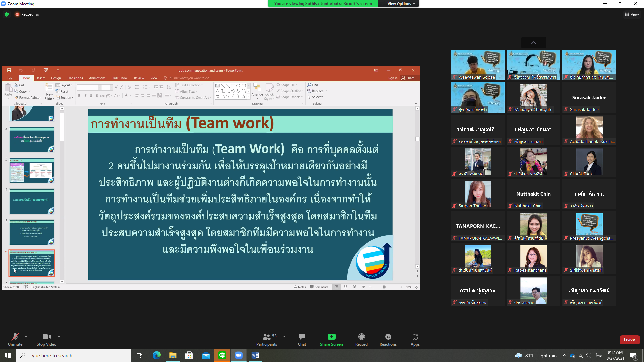Click the Fit slide to window icon

(x=417, y=287)
